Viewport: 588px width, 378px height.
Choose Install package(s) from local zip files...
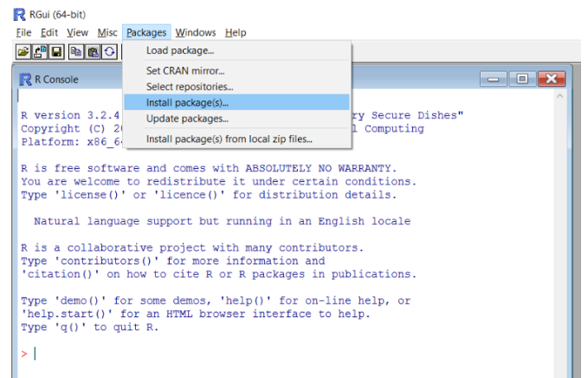tap(236, 139)
